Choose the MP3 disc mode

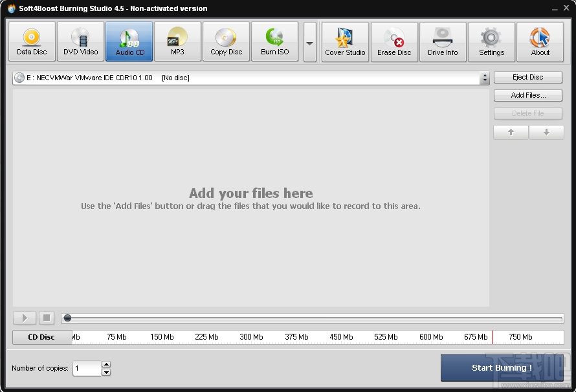(177, 41)
